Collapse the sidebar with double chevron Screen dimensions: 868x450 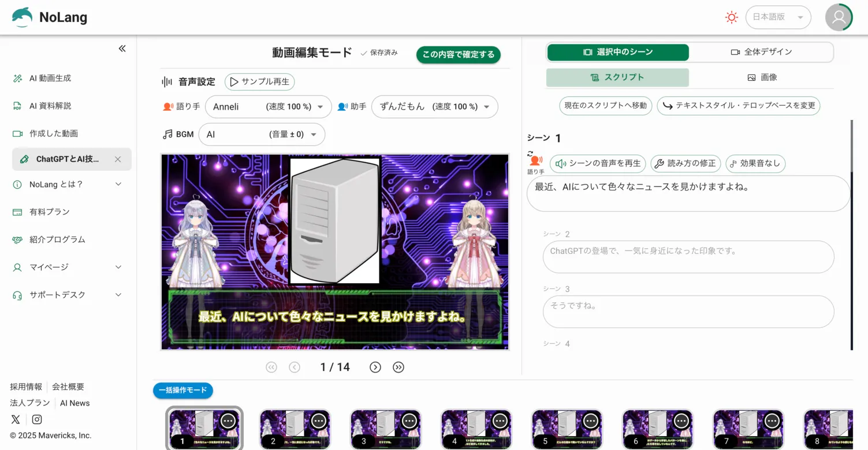pyautogui.click(x=122, y=48)
